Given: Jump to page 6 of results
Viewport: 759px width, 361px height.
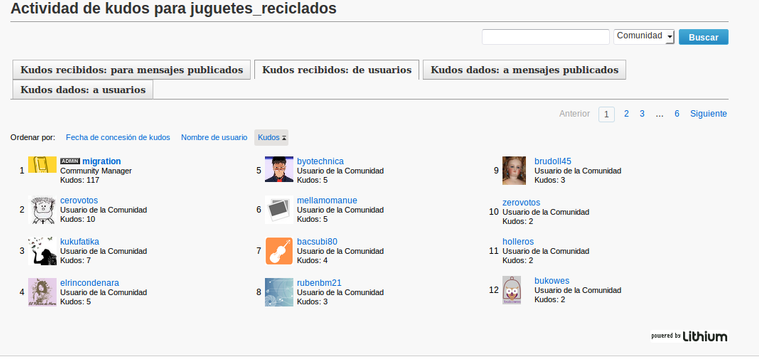Looking at the screenshot, I should (677, 114).
